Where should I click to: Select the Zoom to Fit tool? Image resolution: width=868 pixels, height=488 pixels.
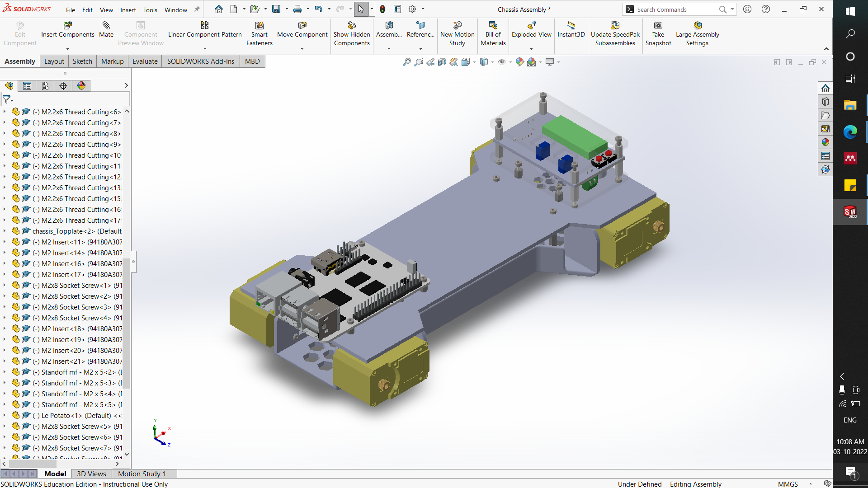coord(406,62)
